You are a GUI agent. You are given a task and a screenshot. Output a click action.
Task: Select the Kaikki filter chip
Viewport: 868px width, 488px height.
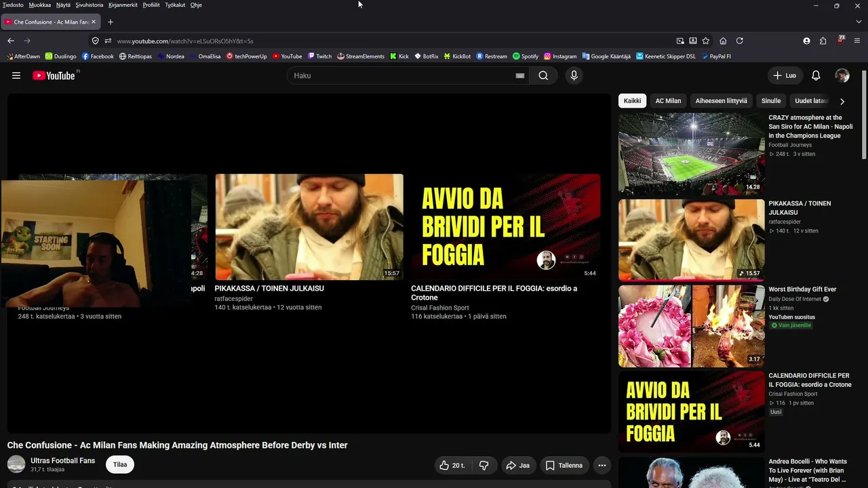click(632, 101)
